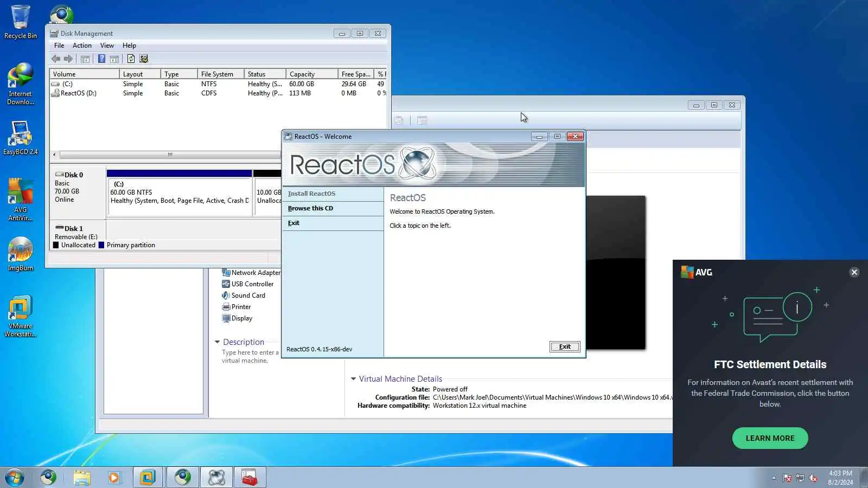Sort by the File System column header
This screenshot has height=488, width=868.
(221, 74)
